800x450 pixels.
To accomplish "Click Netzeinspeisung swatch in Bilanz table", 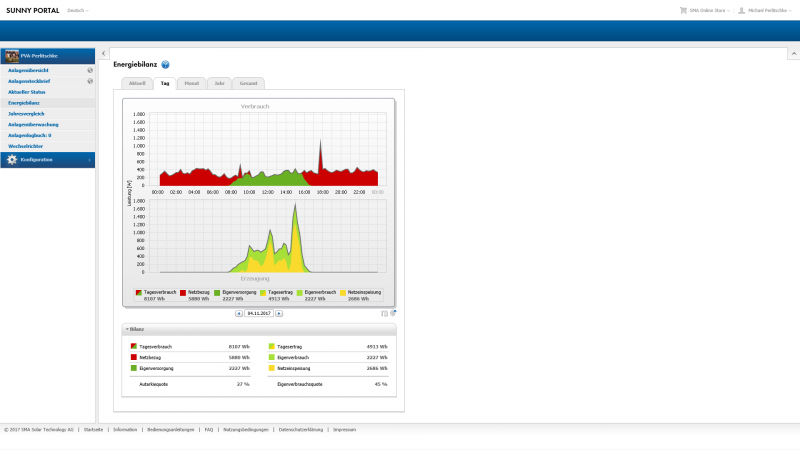I will (x=271, y=368).
